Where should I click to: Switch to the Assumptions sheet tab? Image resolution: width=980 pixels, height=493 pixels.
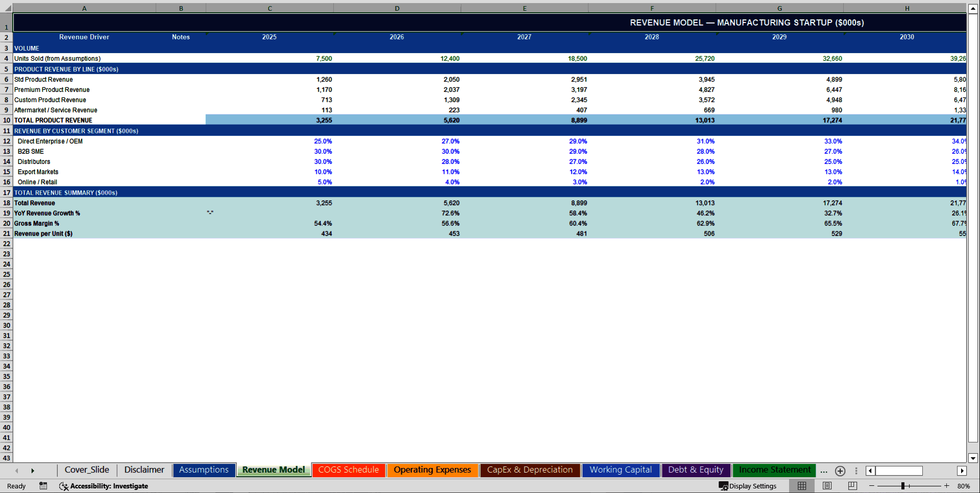pos(204,469)
